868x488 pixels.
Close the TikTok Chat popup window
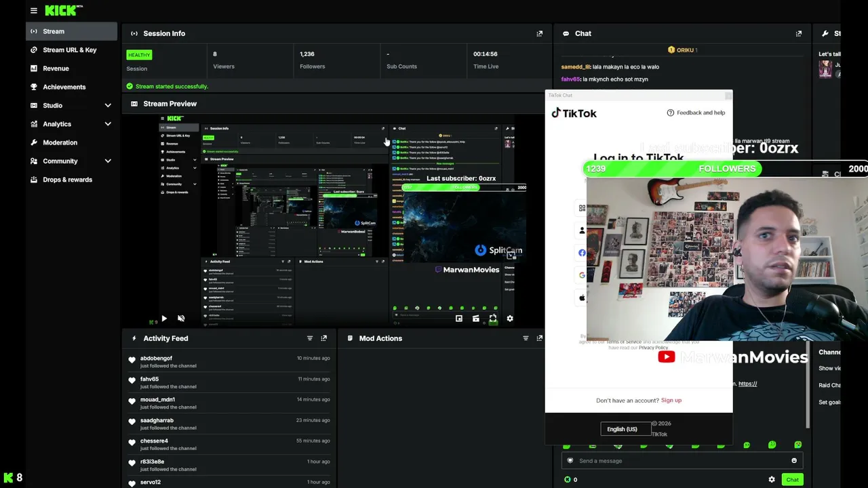coord(728,96)
